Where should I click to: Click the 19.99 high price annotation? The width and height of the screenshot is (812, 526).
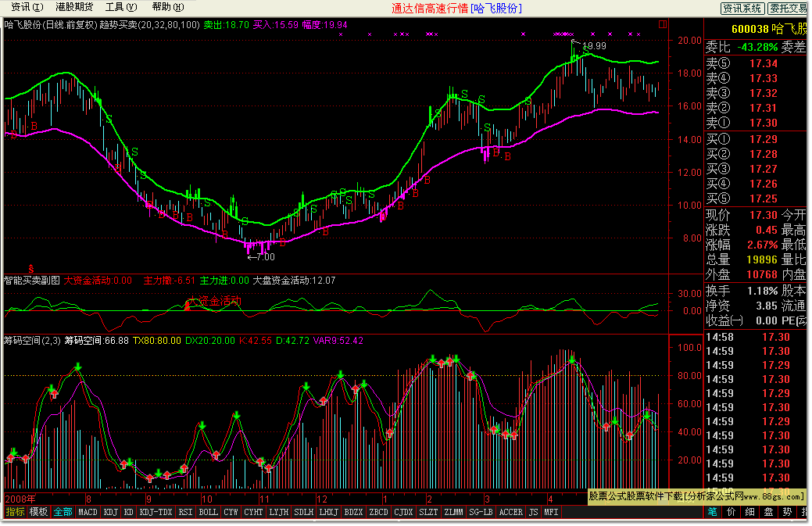click(x=594, y=46)
